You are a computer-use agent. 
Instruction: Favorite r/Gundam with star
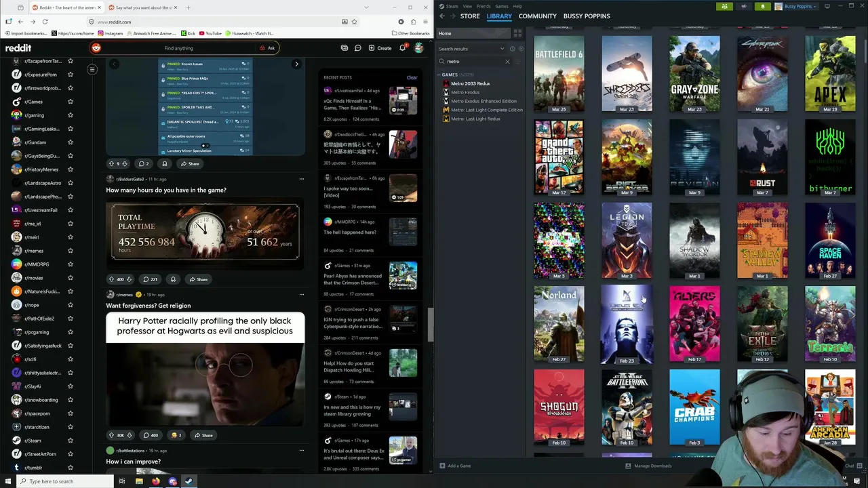[71, 142]
